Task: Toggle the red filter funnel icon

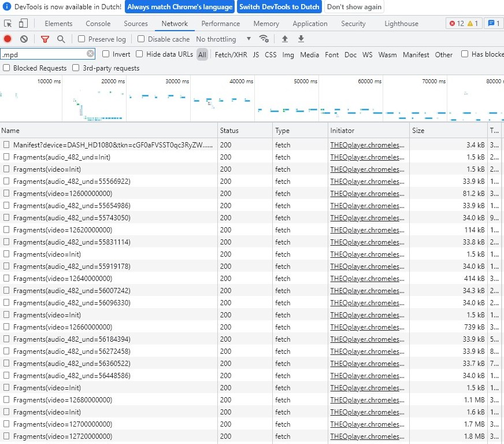Action: (45, 39)
